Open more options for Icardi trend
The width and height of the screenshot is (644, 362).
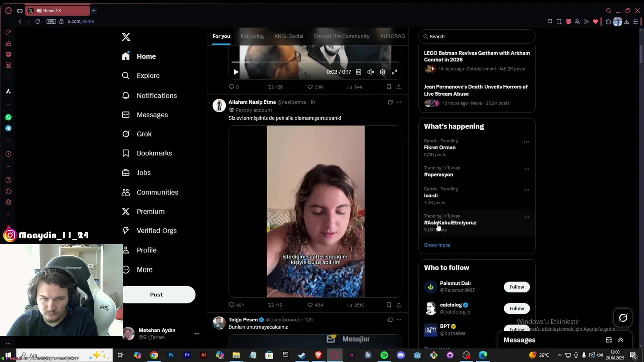526,190
